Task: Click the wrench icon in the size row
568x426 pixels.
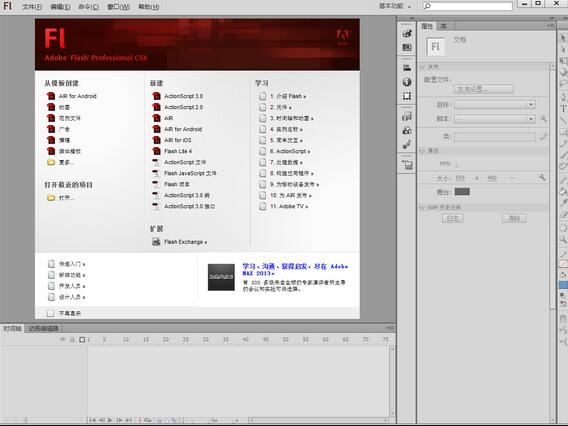Action: 542,178
